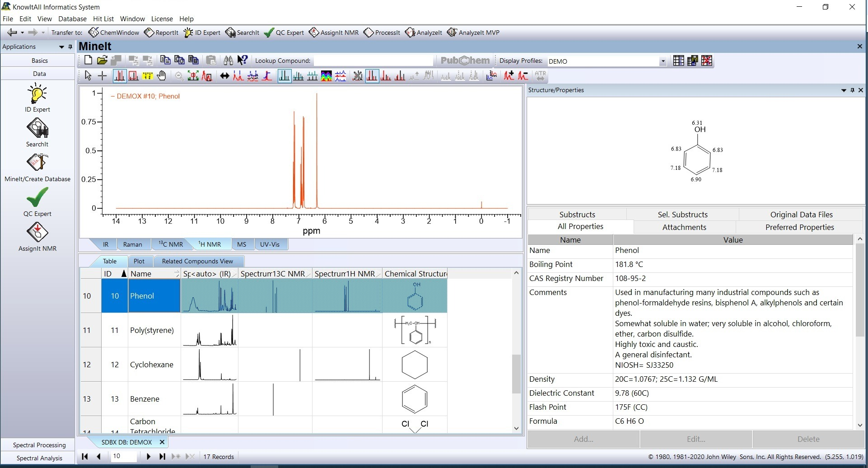Select the crosshair cursor tool
The height and width of the screenshot is (468, 868).
[102, 76]
